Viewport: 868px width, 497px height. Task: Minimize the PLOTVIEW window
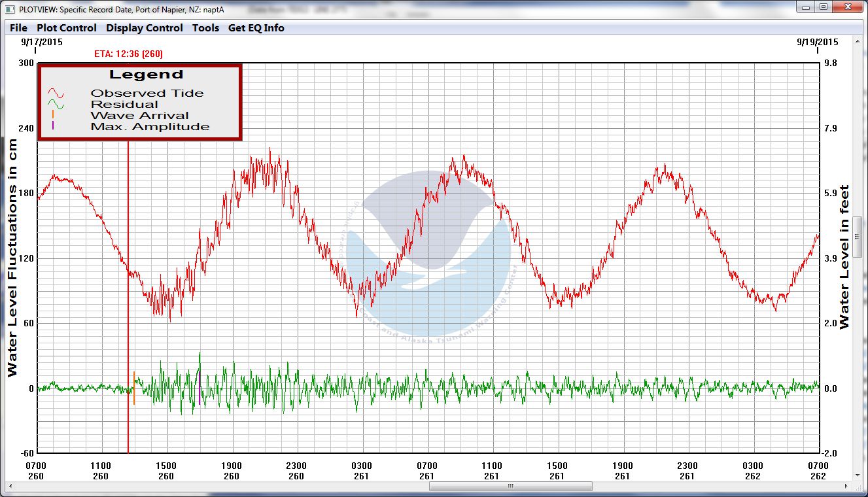click(x=806, y=7)
